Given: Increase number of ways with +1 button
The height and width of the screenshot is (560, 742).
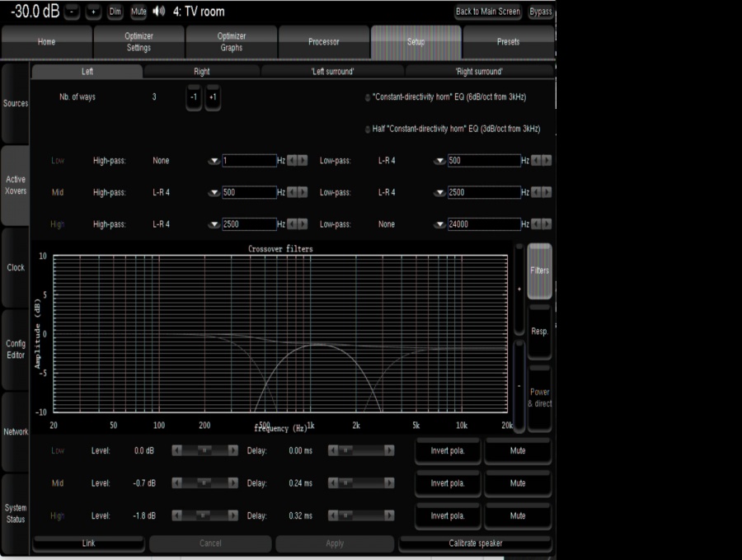Looking at the screenshot, I should 213,97.
